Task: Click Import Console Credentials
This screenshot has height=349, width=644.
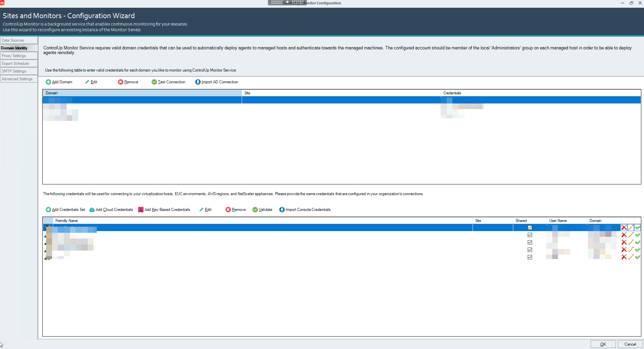Action: coord(305,210)
